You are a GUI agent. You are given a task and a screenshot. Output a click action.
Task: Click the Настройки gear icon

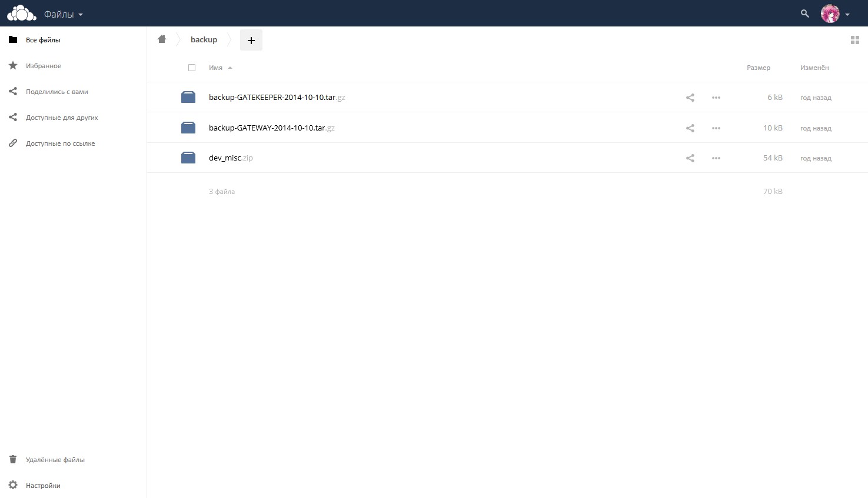click(13, 485)
